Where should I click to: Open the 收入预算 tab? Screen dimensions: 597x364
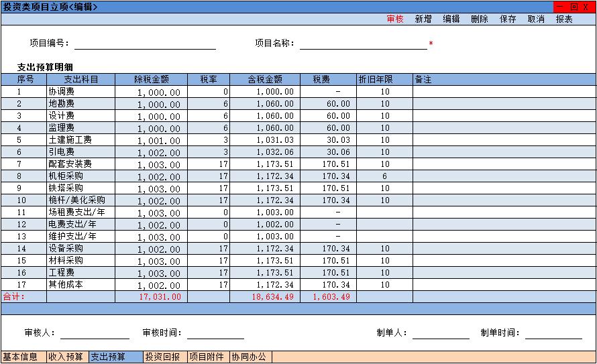(x=65, y=357)
